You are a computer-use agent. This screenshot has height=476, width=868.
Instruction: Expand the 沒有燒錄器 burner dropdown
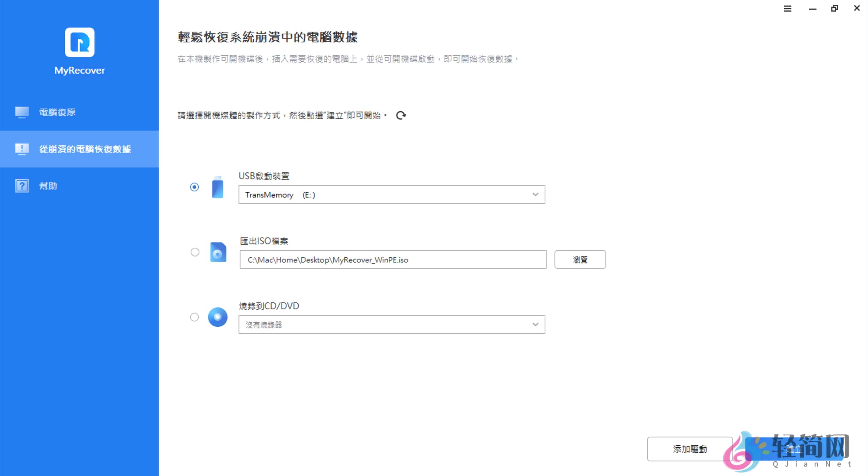point(391,325)
